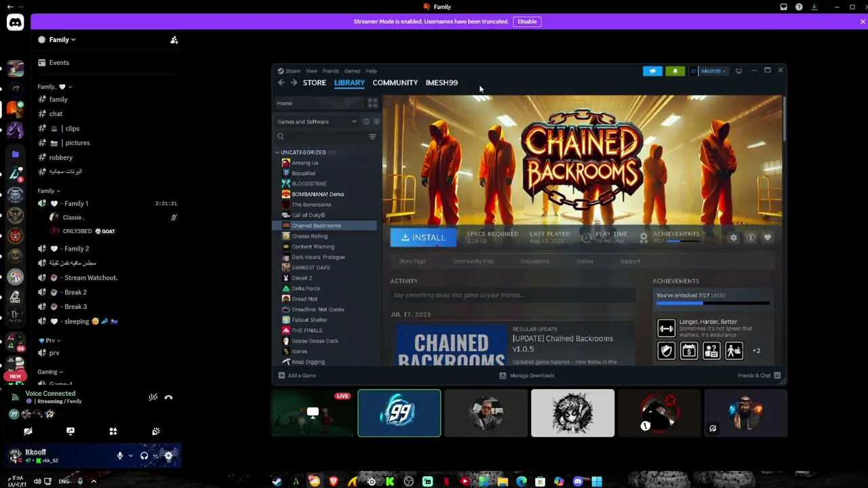This screenshot has height=488, width=868.
Task: Open Steam notifications bell
Action: tap(675, 70)
